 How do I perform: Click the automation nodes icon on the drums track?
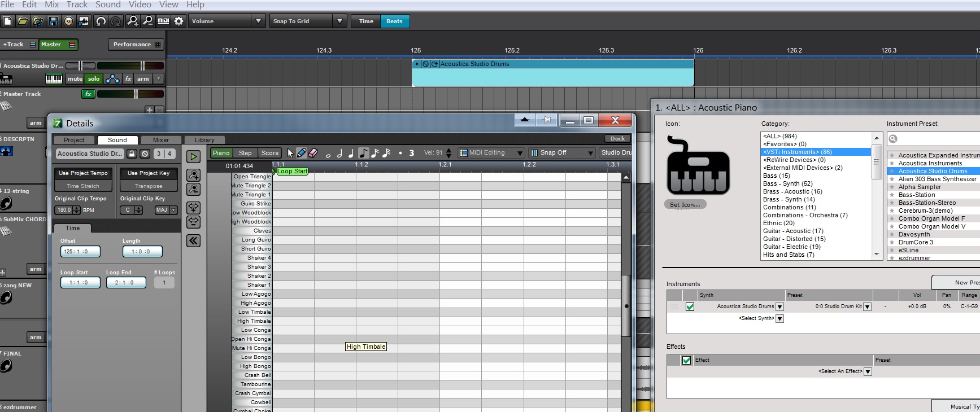click(x=112, y=79)
